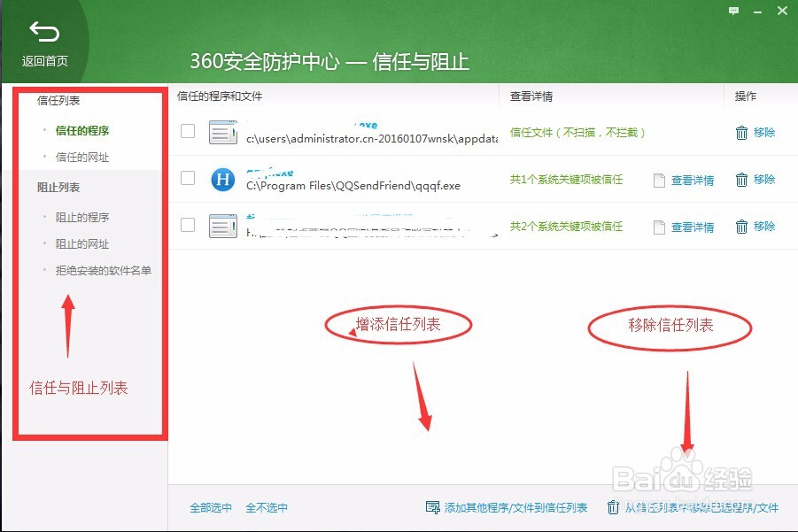
Task: Switch to 阻止的程序 in the sidebar
Action: (x=82, y=217)
